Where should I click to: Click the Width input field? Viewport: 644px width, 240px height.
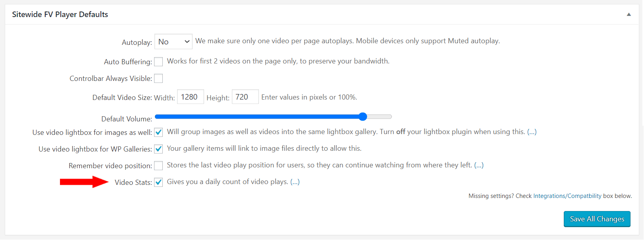point(190,97)
